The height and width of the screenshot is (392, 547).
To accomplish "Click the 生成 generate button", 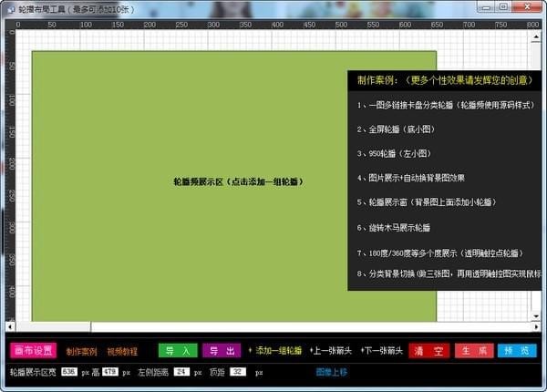I will 474,350.
